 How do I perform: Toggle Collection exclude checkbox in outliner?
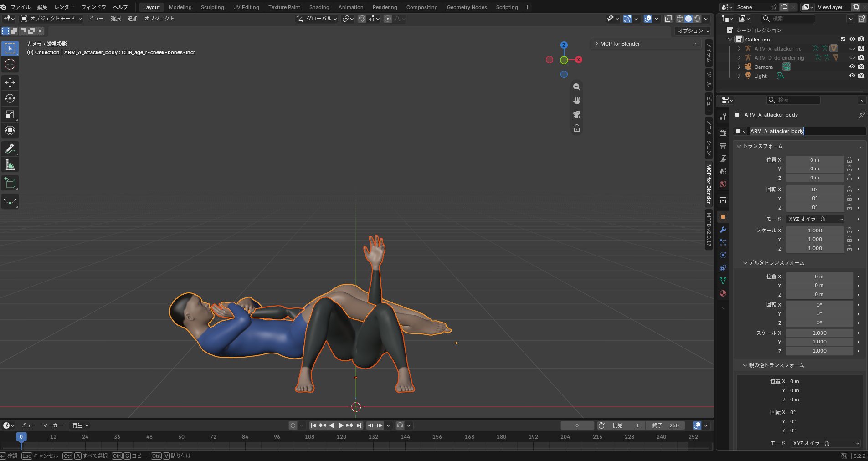[x=843, y=39]
